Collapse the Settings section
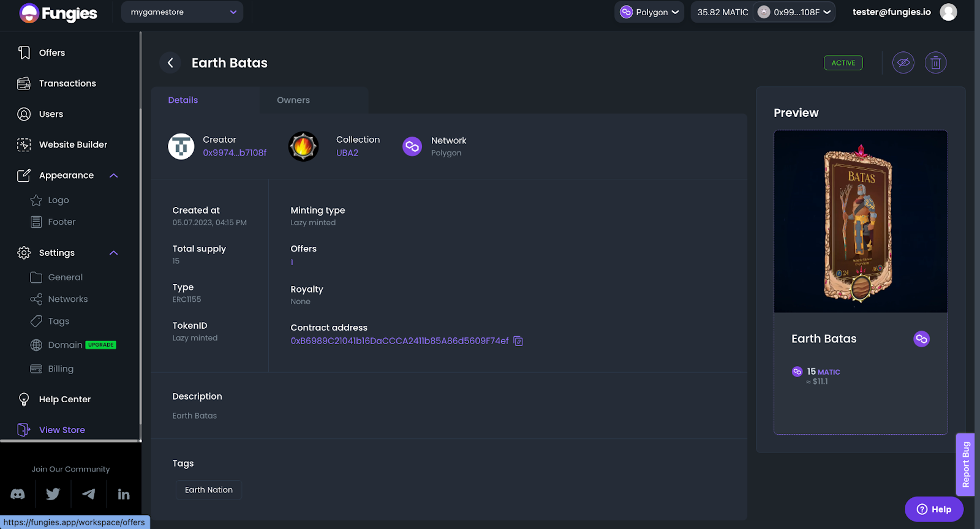This screenshot has height=529, width=980. pos(113,253)
